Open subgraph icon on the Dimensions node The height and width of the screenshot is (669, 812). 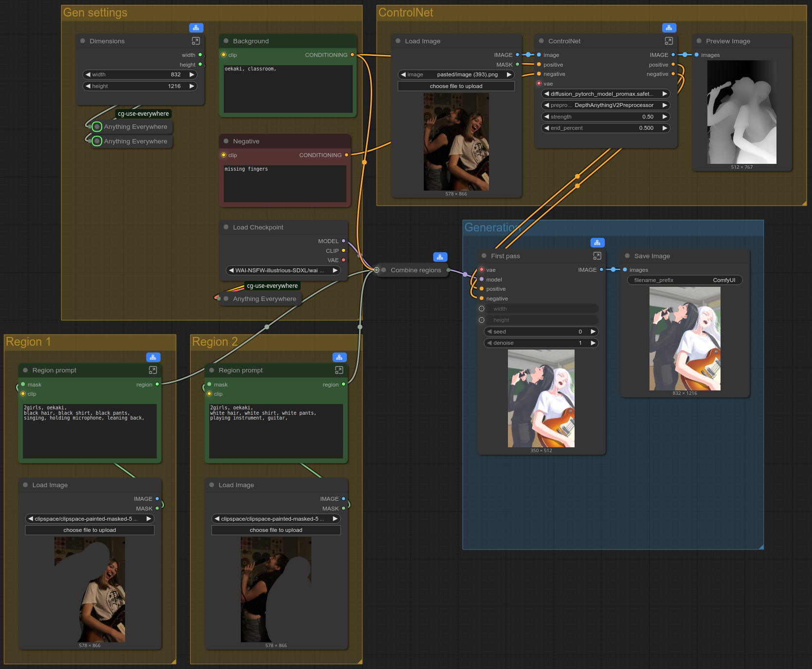196,41
